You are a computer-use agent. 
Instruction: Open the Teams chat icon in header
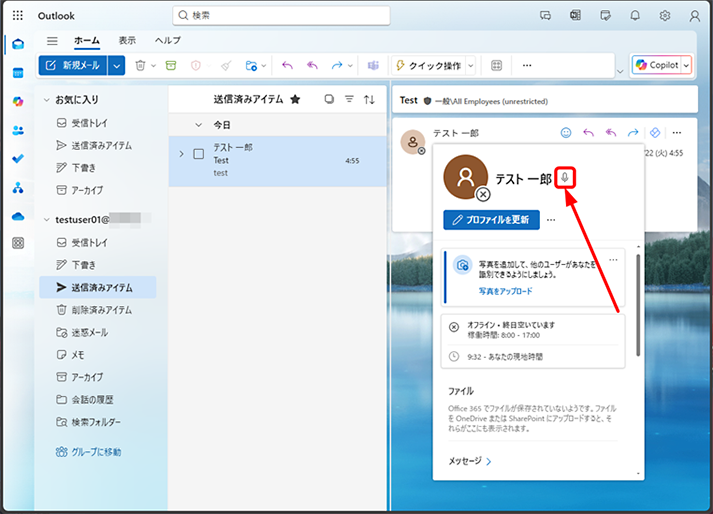tap(545, 16)
